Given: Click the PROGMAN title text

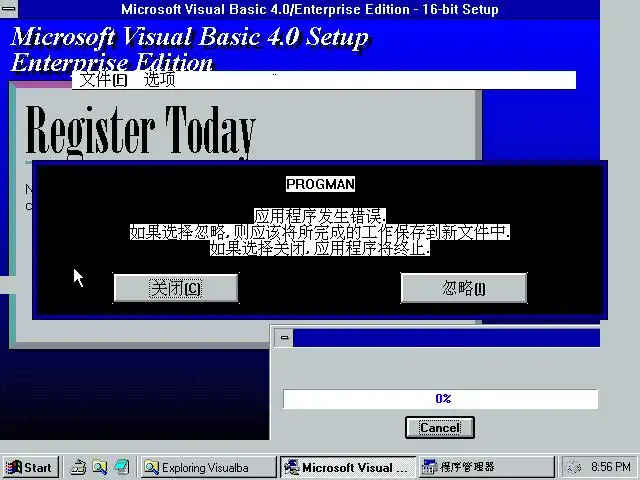Looking at the screenshot, I should (320, 184).
